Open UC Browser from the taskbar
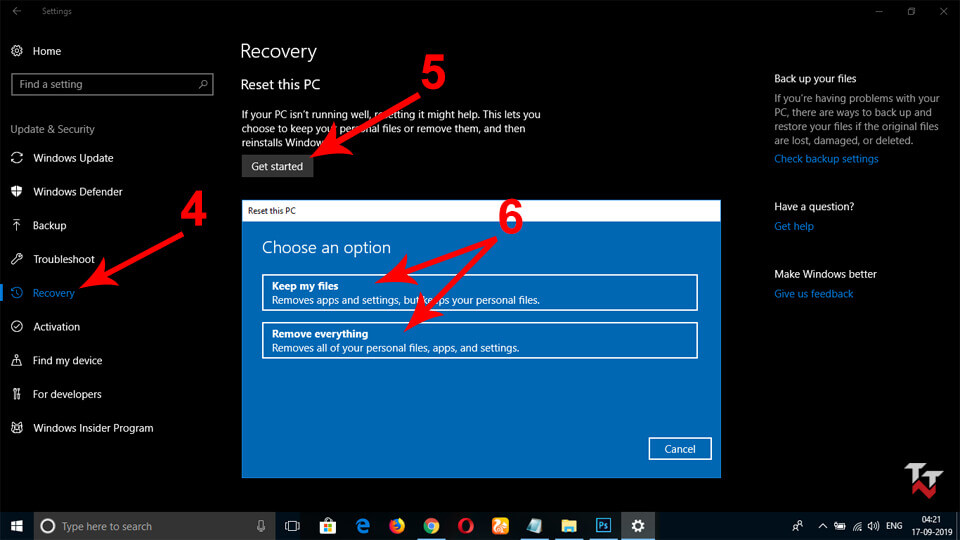960x540 pixels. tap(500, 526)
